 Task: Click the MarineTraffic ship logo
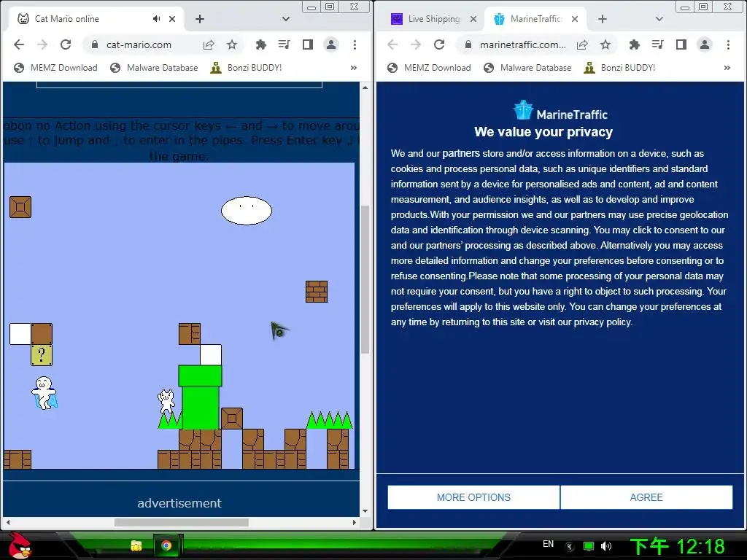coord(523,110)
